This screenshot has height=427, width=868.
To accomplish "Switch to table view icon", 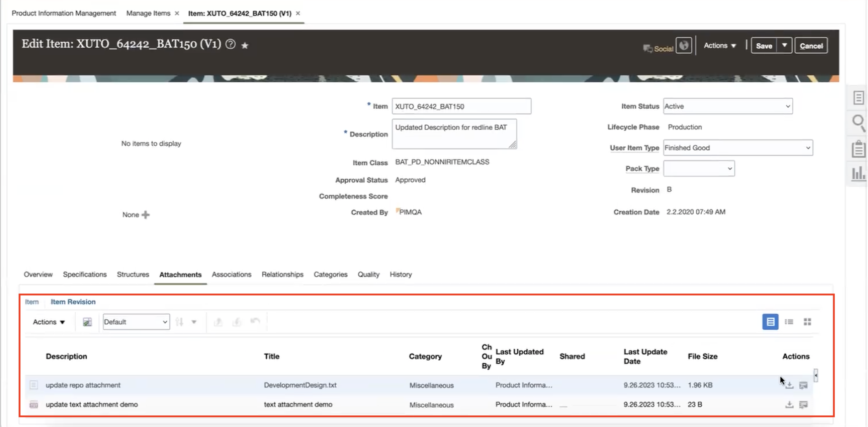I will [770, 322].
